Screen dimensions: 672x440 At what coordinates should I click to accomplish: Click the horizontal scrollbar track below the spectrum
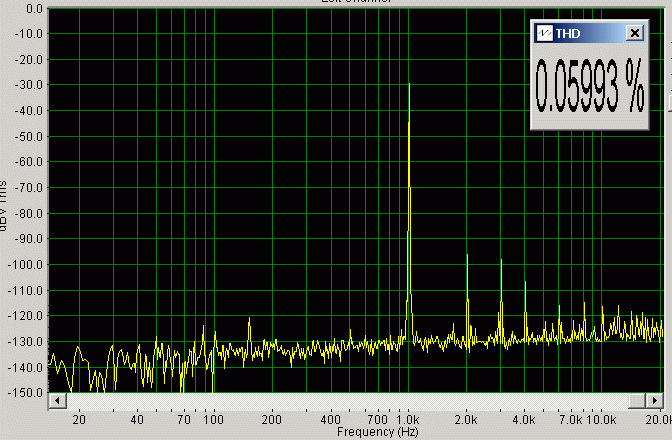pos(347,401)
